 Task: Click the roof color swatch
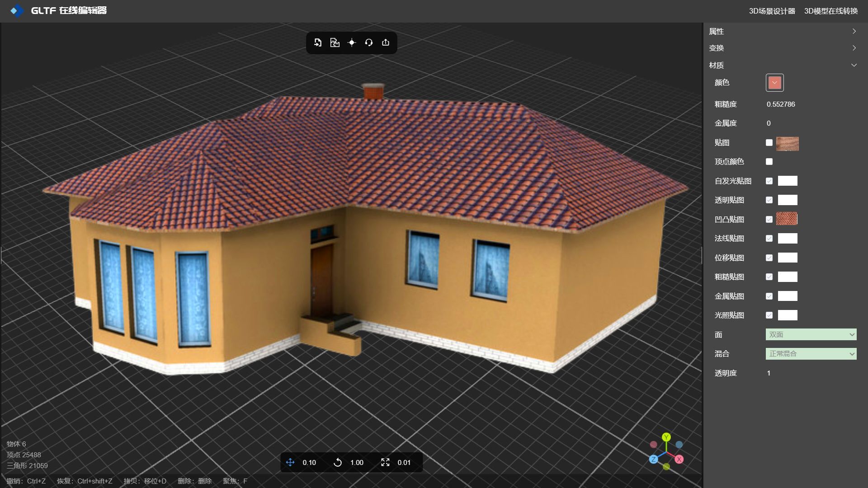[x=774, y=82]
